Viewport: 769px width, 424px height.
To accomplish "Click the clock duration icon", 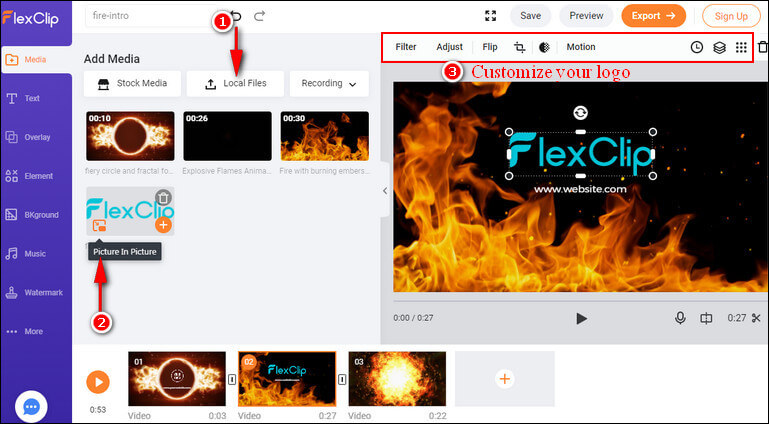I will (696, 47).
